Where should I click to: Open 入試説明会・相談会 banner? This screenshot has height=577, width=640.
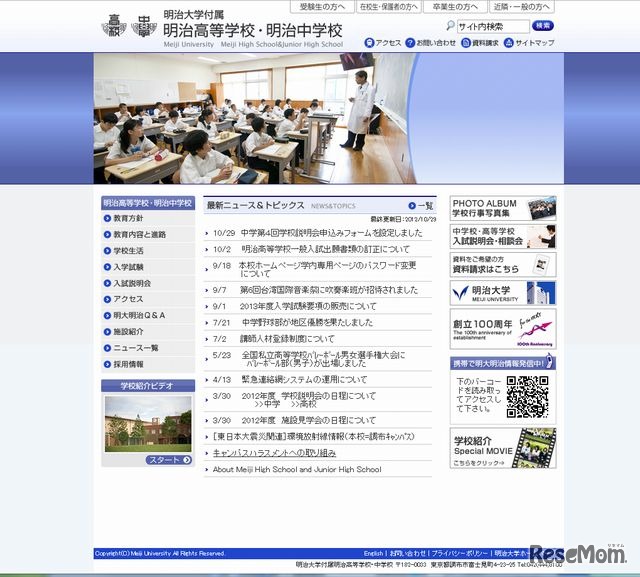(503, 236)
